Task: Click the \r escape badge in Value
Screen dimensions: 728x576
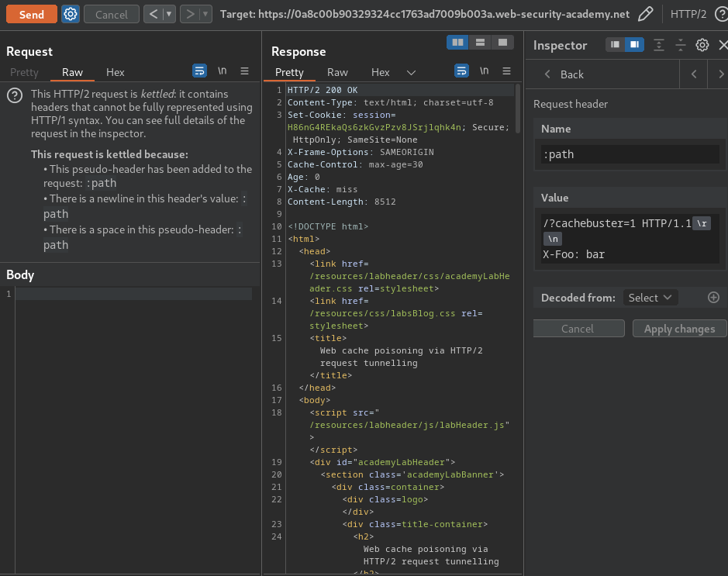Action: click(x=702, y=224)
